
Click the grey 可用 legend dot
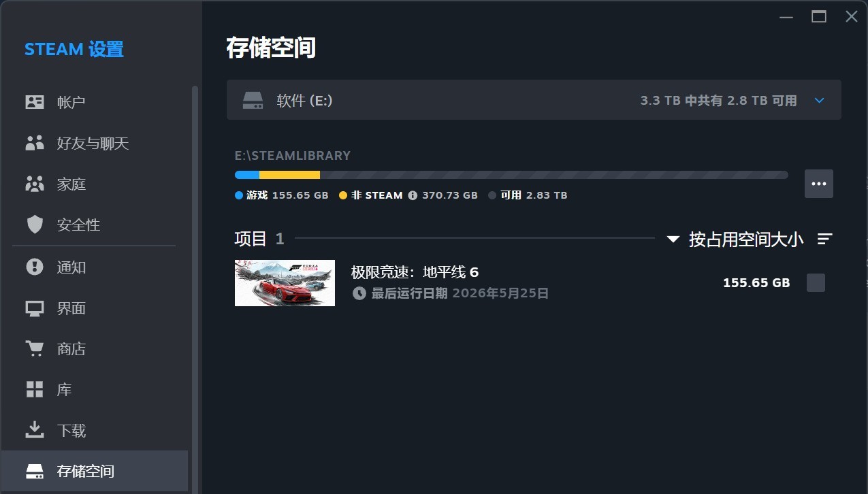492,195
